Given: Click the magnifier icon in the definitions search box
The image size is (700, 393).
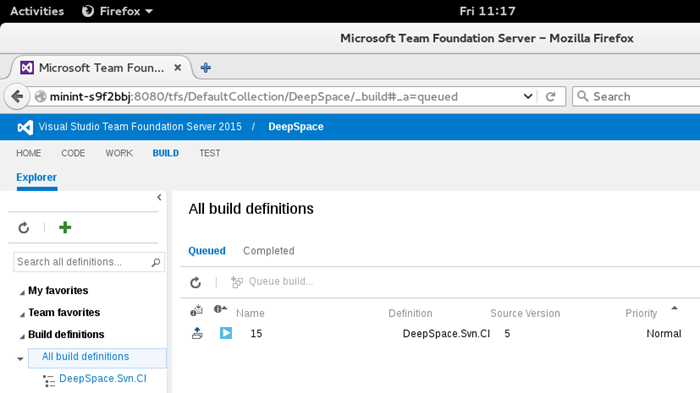Looking at the screenshot, I should point(155,262).
